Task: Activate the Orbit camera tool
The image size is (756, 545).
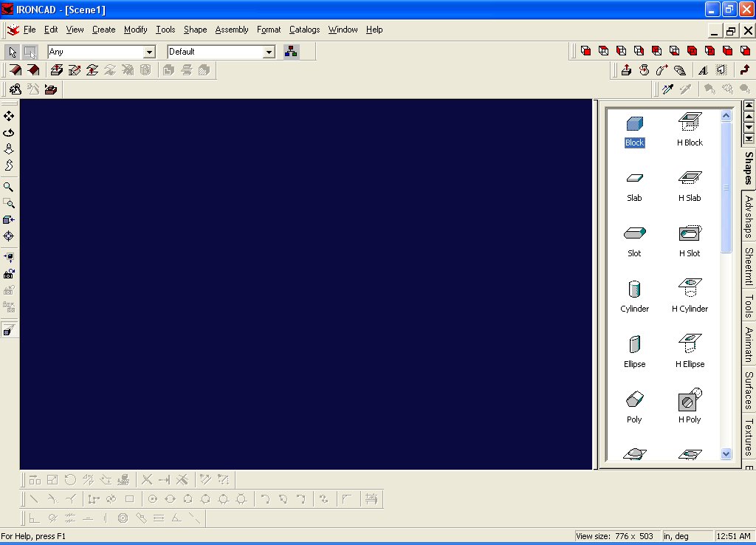Action: tap(9, 133)
